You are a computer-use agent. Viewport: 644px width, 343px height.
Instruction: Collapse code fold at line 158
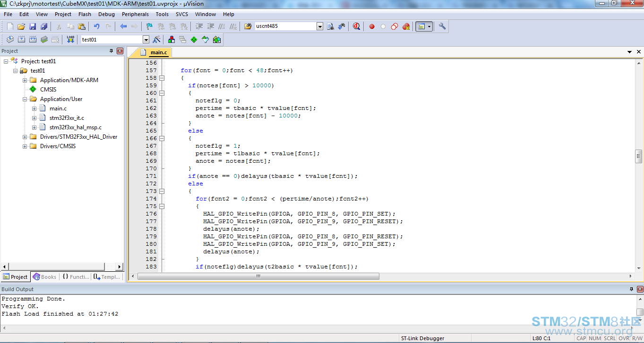(x=162, y=78)
